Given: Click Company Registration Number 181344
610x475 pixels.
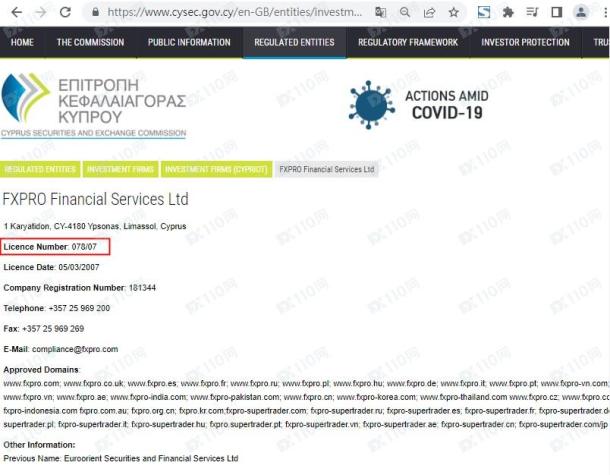Looking at the screenshot, I should coord(80,288).
